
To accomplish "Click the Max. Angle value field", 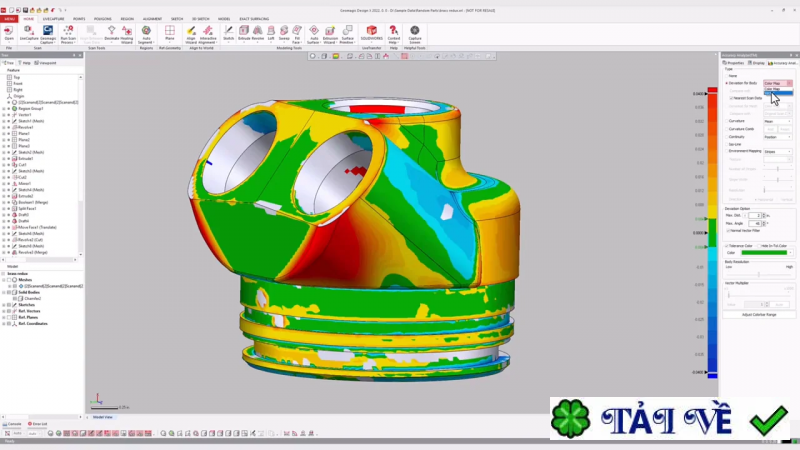I will pos(755,223).
